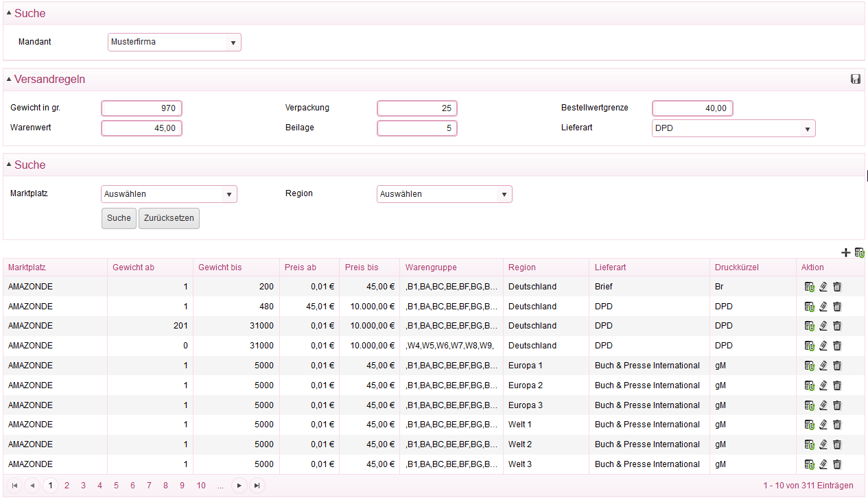
Task: Collapse the Versandregeln panel
Action: point(9,80)
